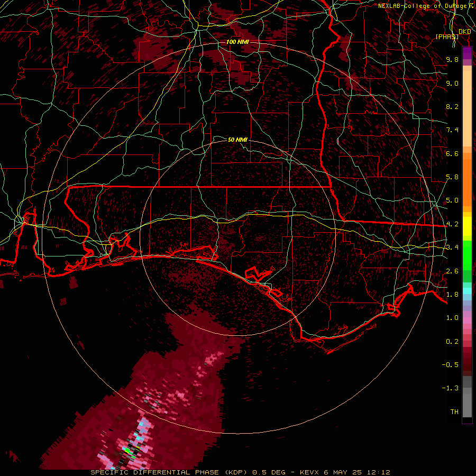
Task: Pick the bright green segment of the color bar
Action: click(467, 255)
